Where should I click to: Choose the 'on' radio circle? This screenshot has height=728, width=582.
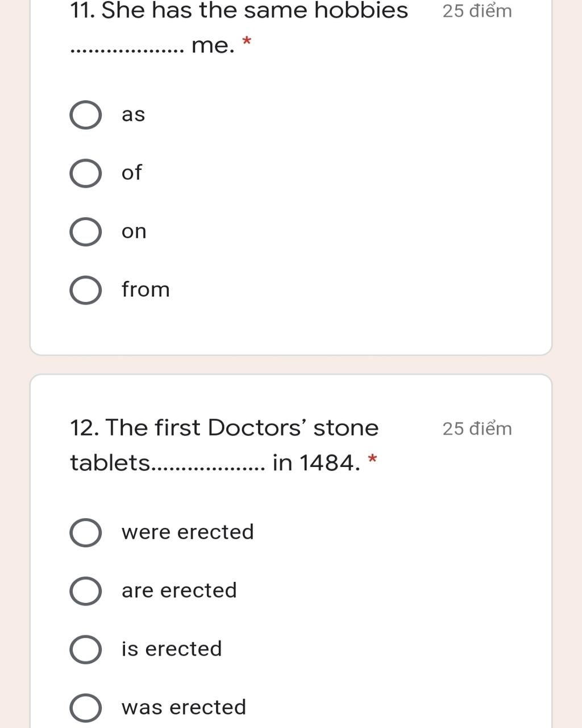point(86,231)
